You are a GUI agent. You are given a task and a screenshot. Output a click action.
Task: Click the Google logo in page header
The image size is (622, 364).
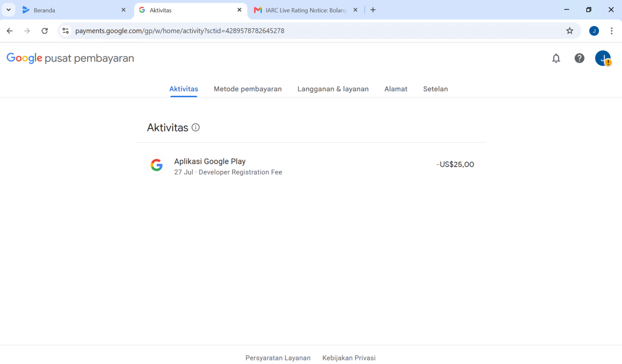point(24,58)
